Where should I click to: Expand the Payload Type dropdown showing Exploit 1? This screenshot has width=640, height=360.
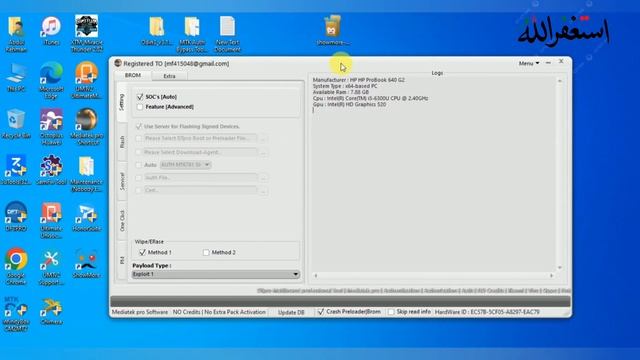216,274
